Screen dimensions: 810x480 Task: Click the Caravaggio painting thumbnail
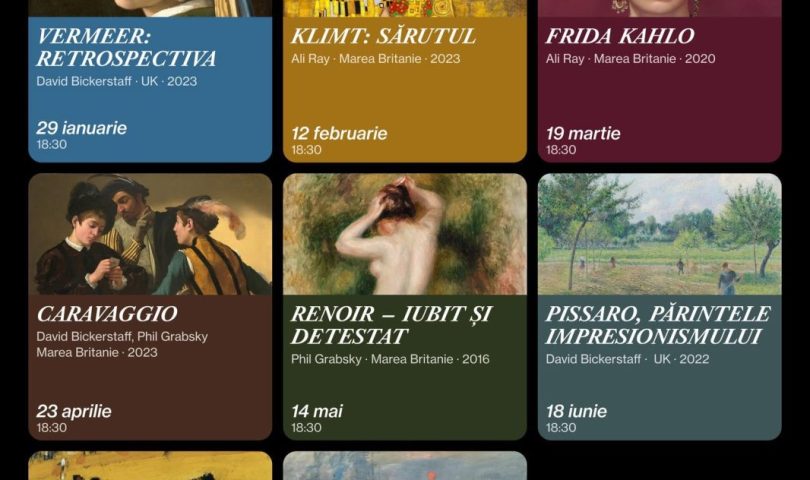point(150,234)
